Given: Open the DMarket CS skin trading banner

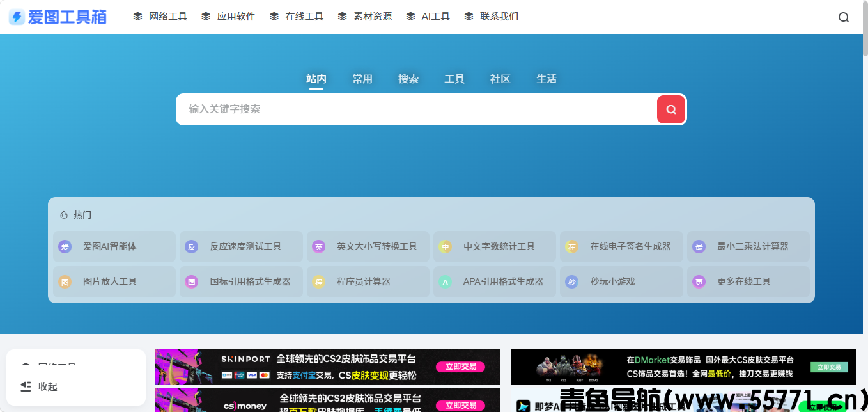Looking at the screenshot, I should coord(684,367).
